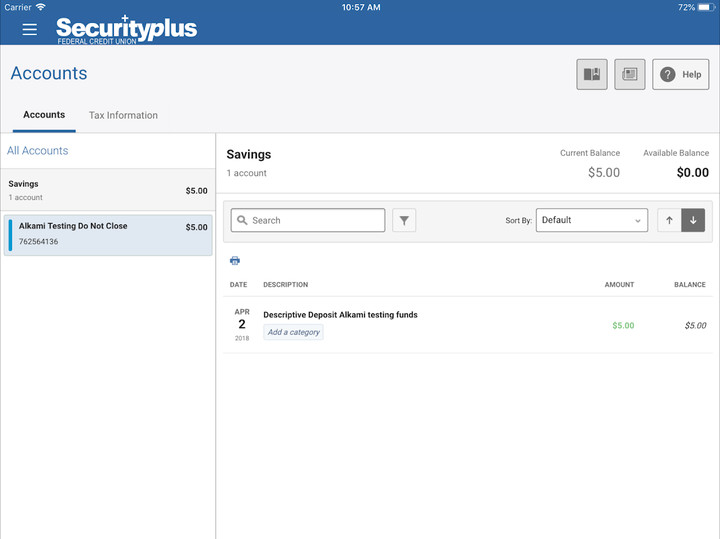Click the Current Balance $5.00 value
720x539 pixels.
click(604, 173)
